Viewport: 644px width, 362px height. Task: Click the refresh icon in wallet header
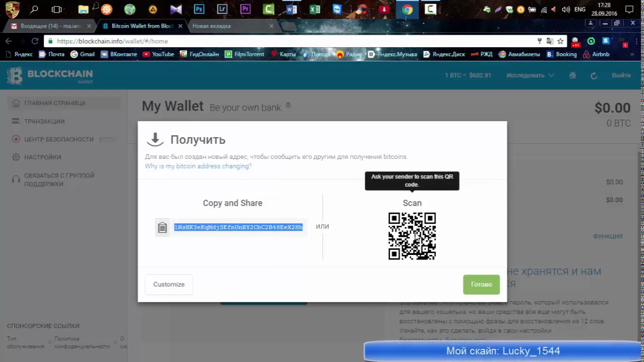point(594,75)
